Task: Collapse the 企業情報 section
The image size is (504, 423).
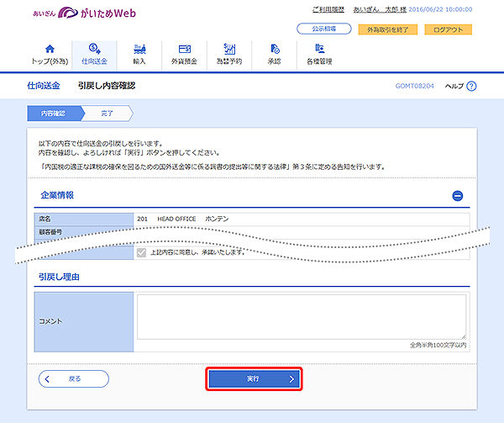Action: pyautogui.click(x=458, y=196)
